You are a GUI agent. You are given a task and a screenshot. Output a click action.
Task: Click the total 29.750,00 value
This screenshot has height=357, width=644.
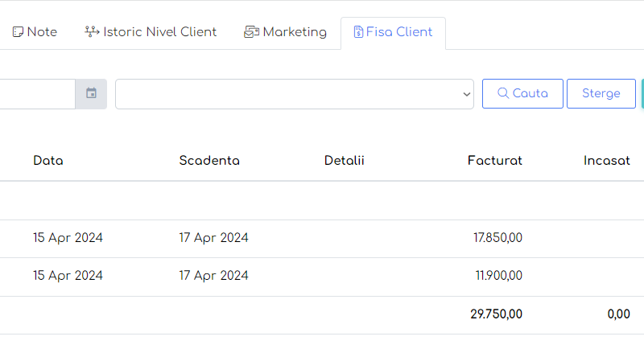click(496, 314)
